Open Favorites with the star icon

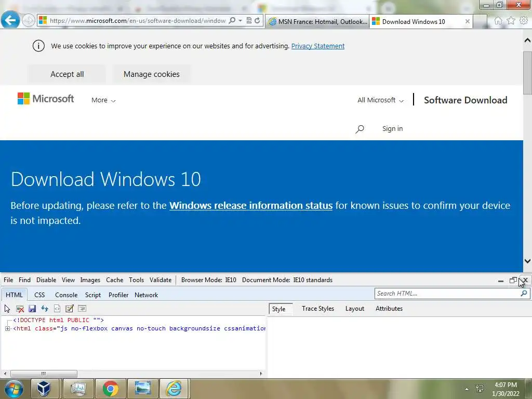[511, 21]
